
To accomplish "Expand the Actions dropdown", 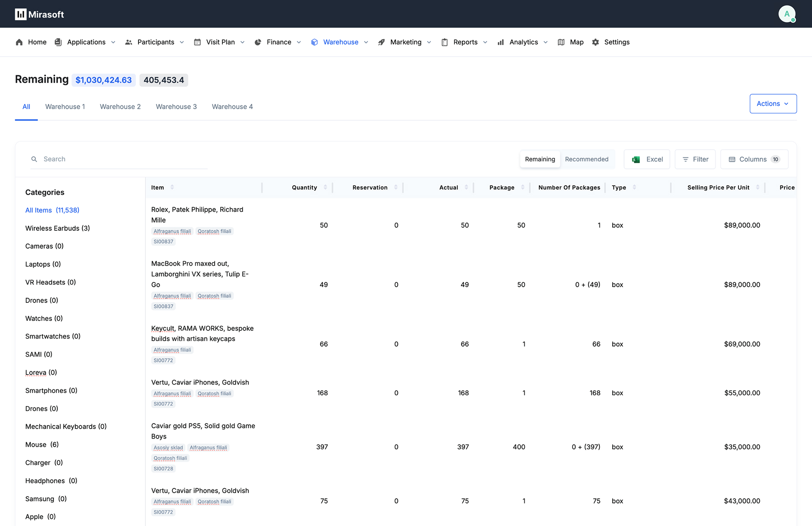I will click(x=773, y=104).
